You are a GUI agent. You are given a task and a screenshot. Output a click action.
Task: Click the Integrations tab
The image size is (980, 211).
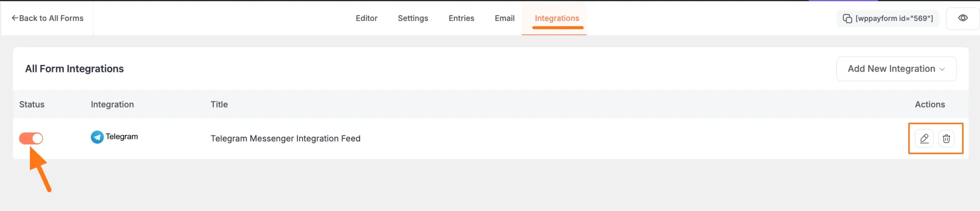tap(557, 18)
